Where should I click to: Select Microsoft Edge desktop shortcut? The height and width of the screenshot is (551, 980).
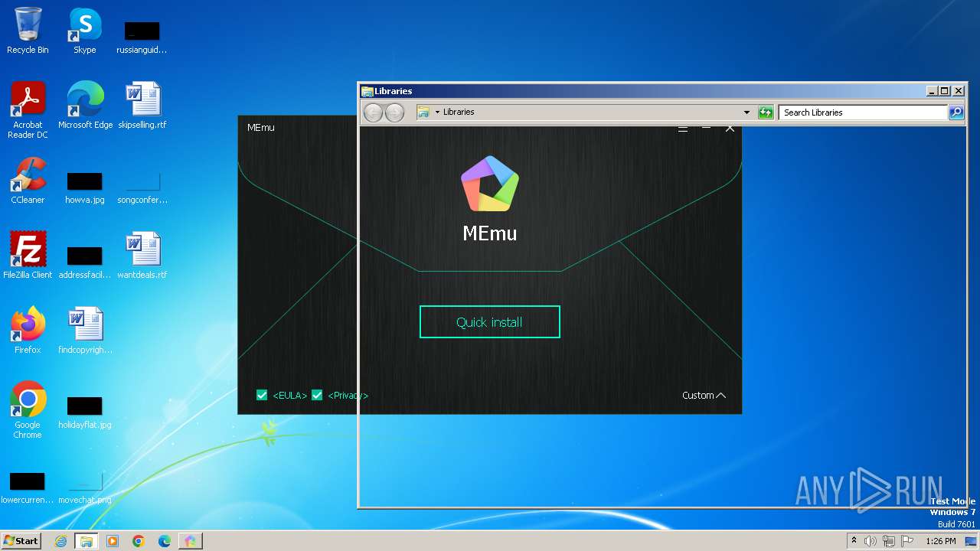point(85,106)
